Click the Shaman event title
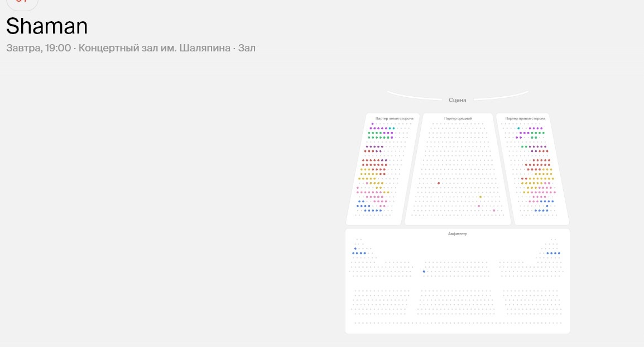The width and height of the screenshot is (644, 347). click(47, 26)
